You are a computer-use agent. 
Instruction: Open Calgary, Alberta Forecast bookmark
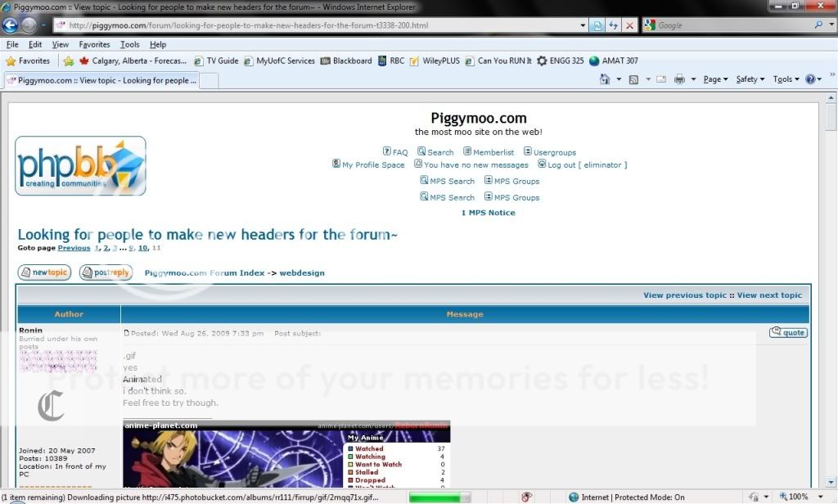click(x=133, y=61)
